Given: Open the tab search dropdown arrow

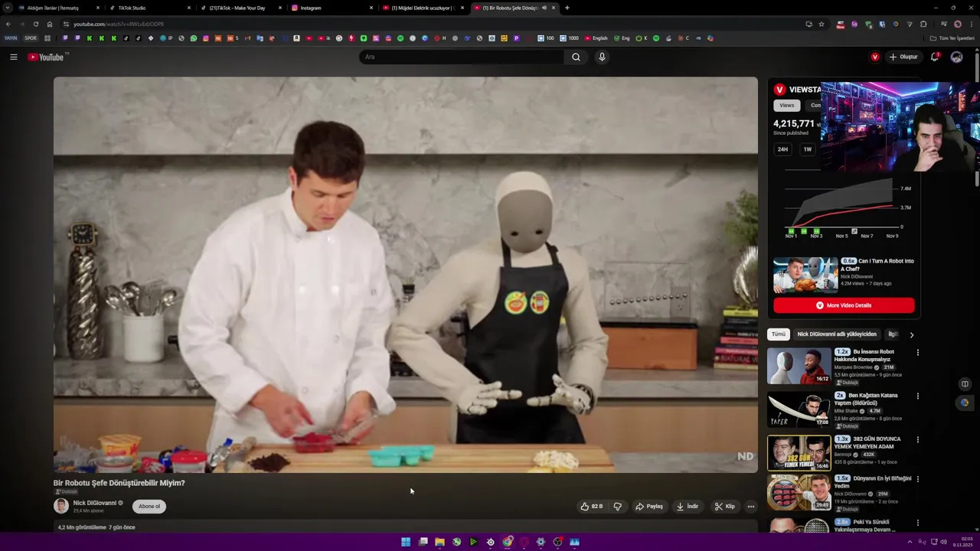Looking at the screenshot, I should [7, 8].
